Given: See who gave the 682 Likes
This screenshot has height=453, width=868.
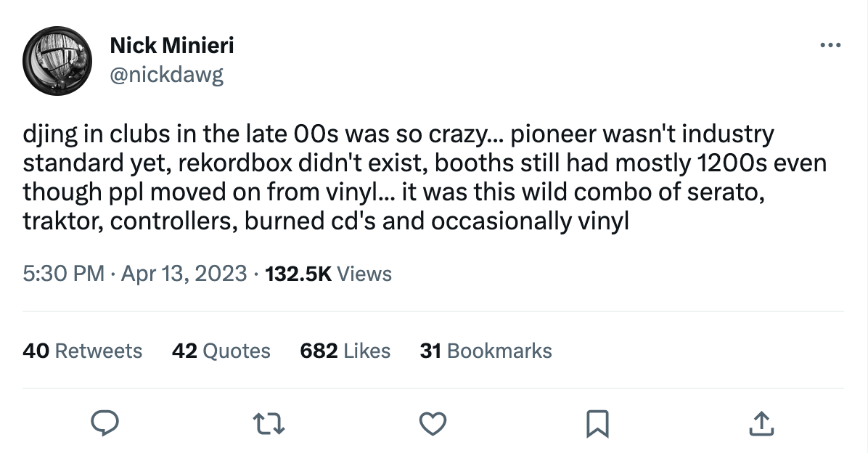Looking at the screenshot, I should click(345, 351).
